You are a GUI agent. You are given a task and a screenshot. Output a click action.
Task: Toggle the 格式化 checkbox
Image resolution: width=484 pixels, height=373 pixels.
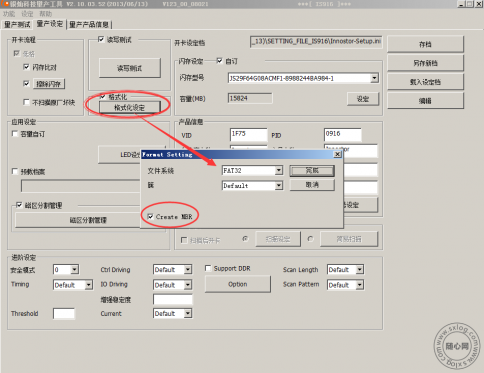(x=103, y=97)
